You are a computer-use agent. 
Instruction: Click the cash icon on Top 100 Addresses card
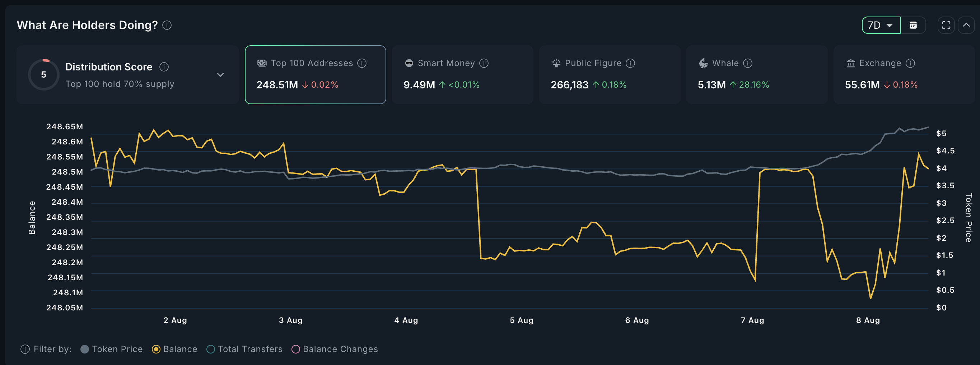(262, 63)
